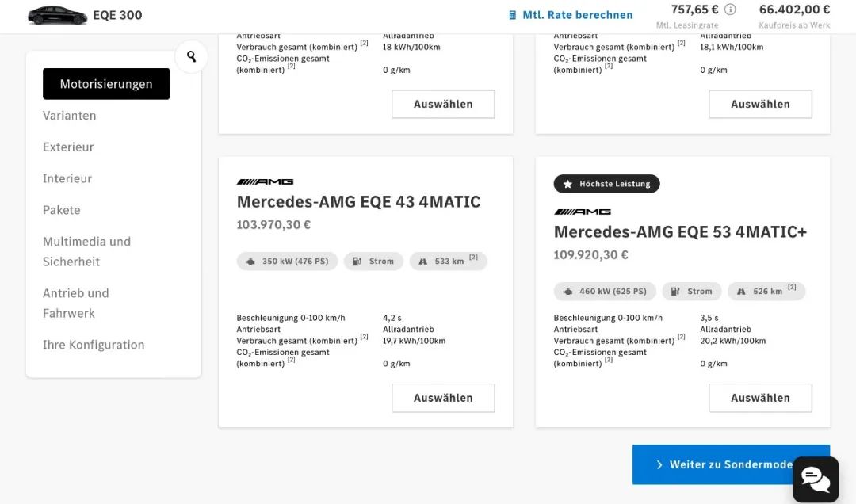Click the 526 km range chip
The height and width of the screenshot is (504, 856).
[x=766, y=292]
